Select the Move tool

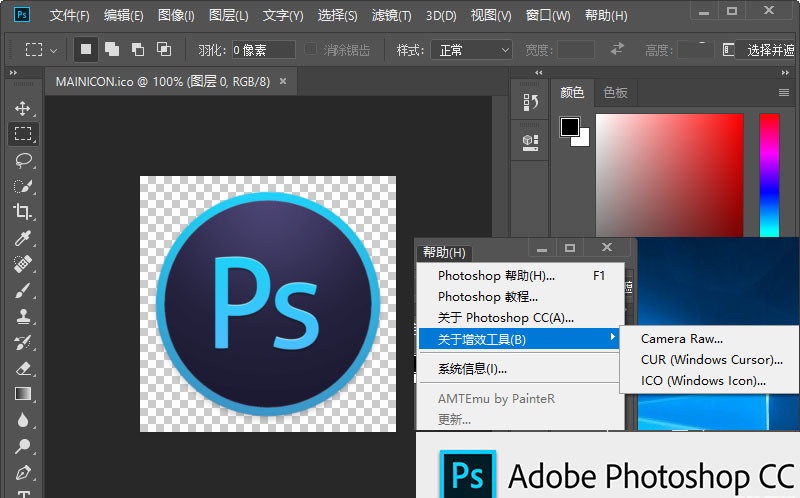click(x=22, y=108)
